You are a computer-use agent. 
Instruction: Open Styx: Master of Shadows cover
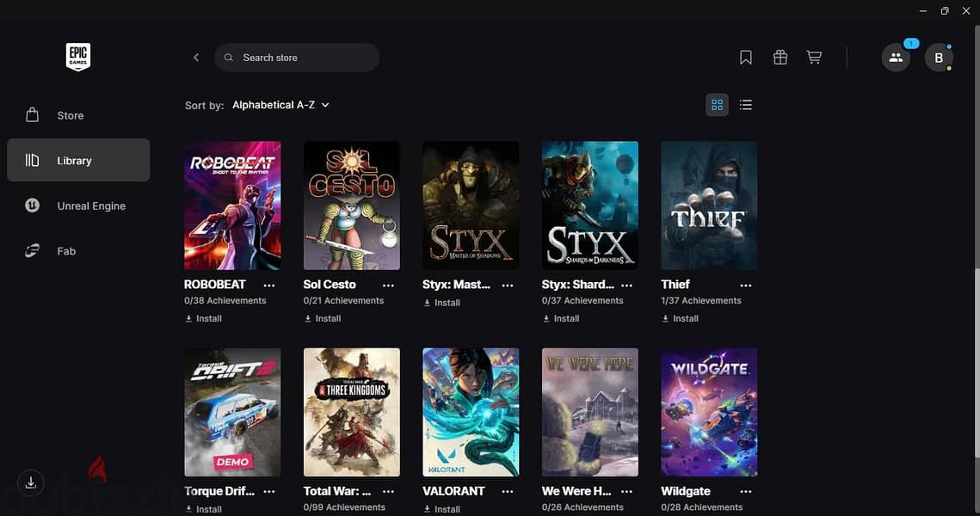tap(471, 206)
